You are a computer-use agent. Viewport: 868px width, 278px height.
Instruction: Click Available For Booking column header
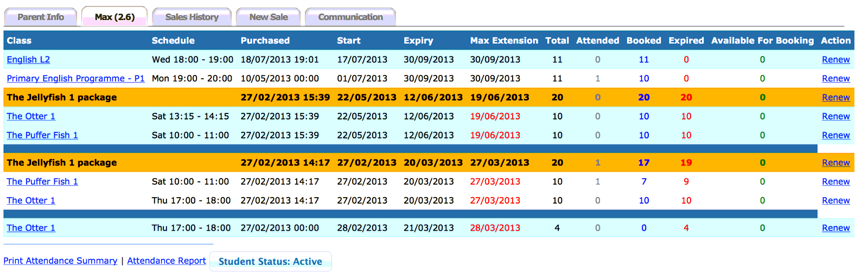point(763,41)
